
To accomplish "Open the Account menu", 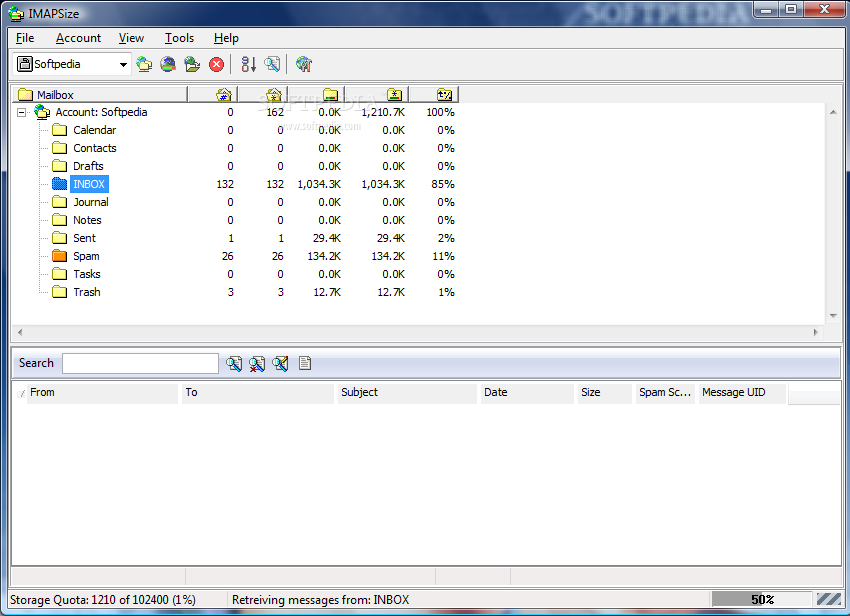I will (78, 38).
